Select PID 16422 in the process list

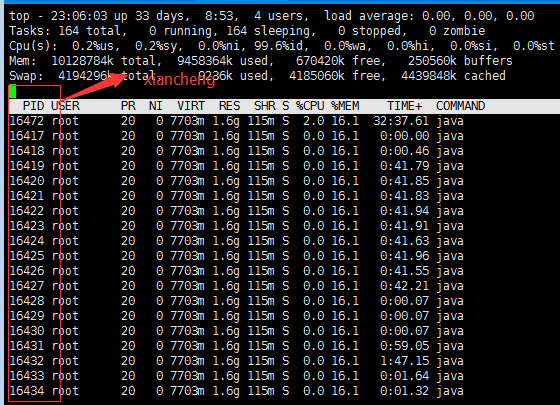coord(27,211)
